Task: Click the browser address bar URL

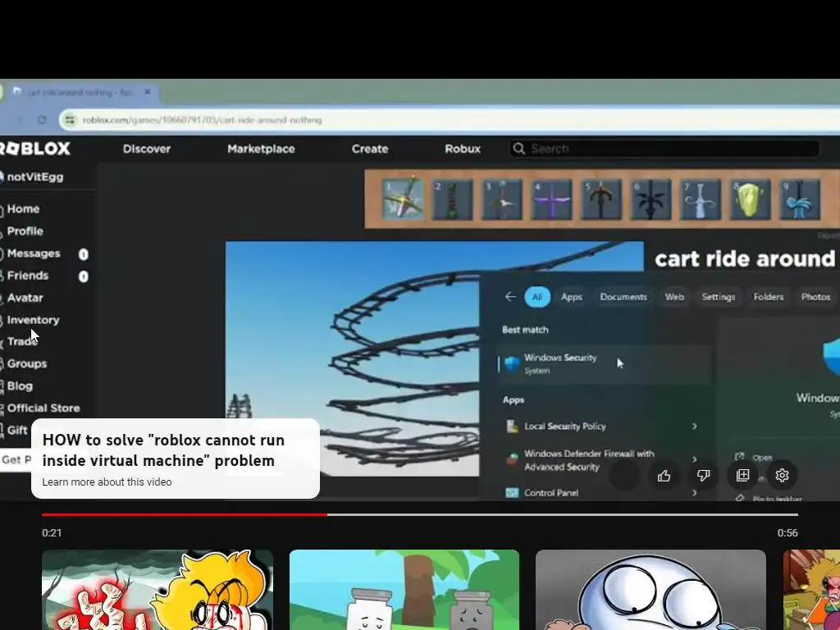Action: [x=202, y=120]
